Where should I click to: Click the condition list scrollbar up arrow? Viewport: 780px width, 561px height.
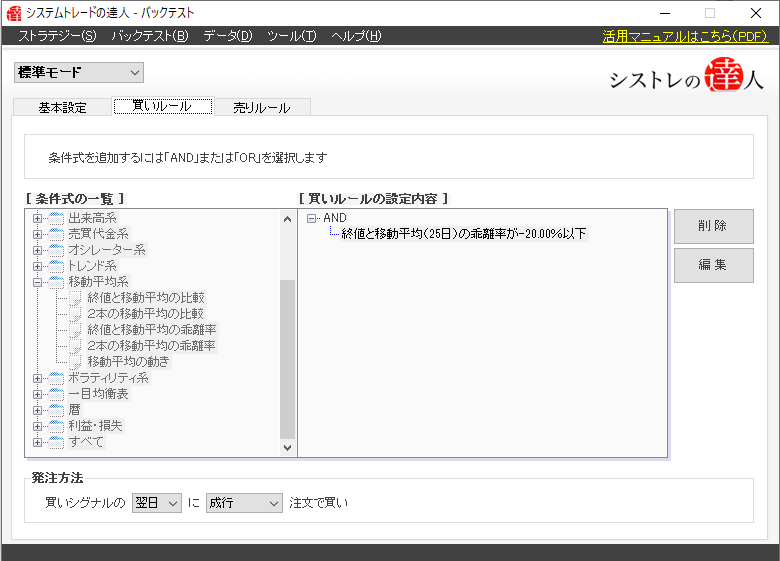pyautogui.click(x=288, y=219)
